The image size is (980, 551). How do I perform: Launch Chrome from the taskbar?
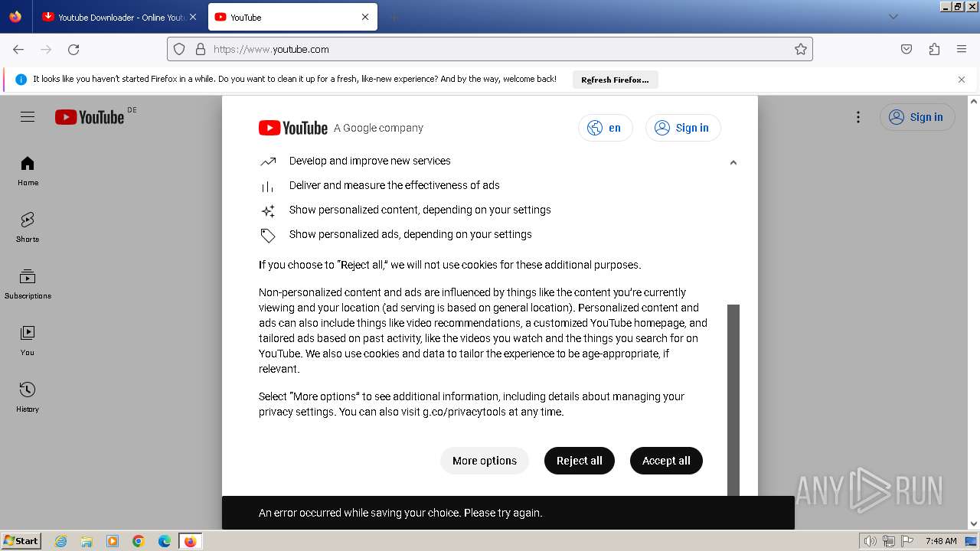click(x=139, y=541)
